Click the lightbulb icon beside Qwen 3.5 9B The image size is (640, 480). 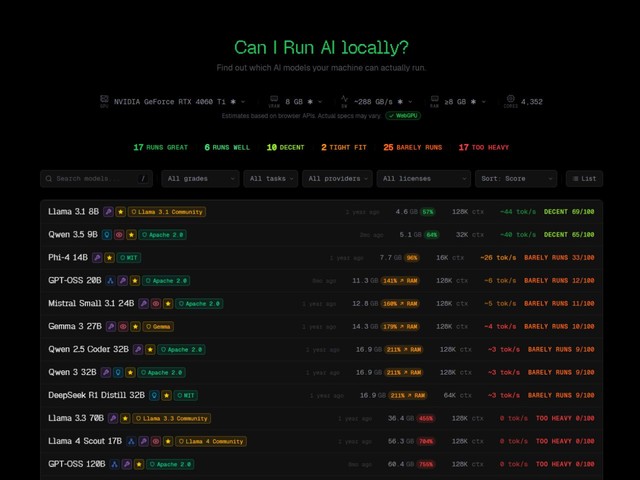tap(107, 235)
